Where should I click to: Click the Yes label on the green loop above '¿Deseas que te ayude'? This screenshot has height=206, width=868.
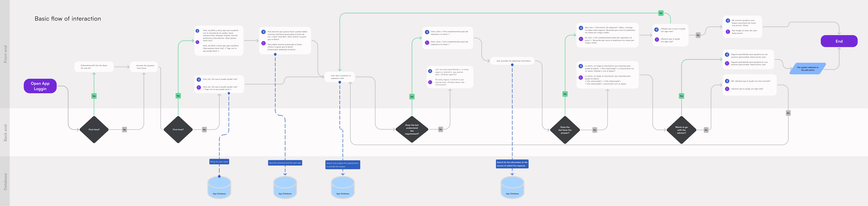[x=661, y=13]
